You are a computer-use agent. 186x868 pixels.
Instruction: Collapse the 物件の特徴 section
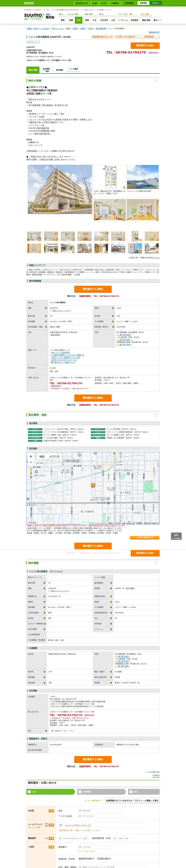point(156,81)
